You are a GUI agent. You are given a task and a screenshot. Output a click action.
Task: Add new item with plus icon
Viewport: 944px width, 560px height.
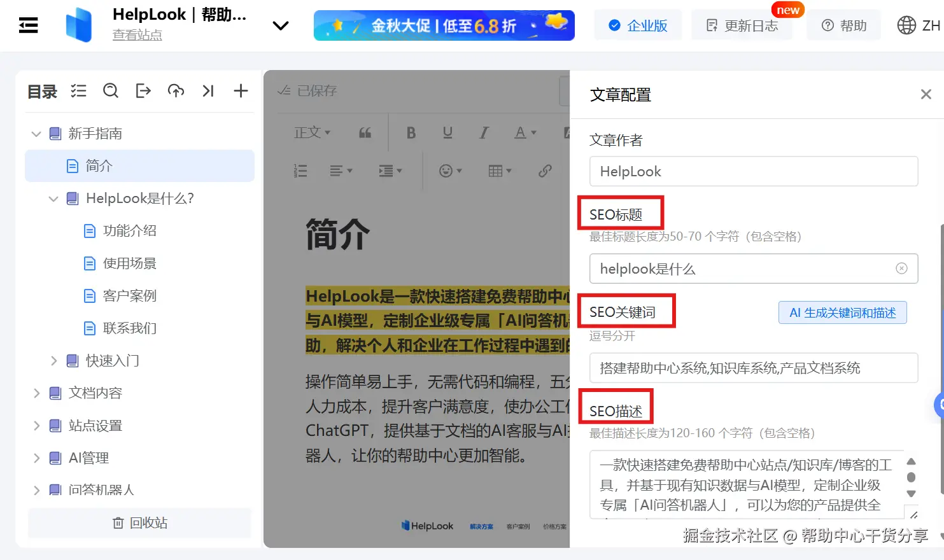pos(241,91)
